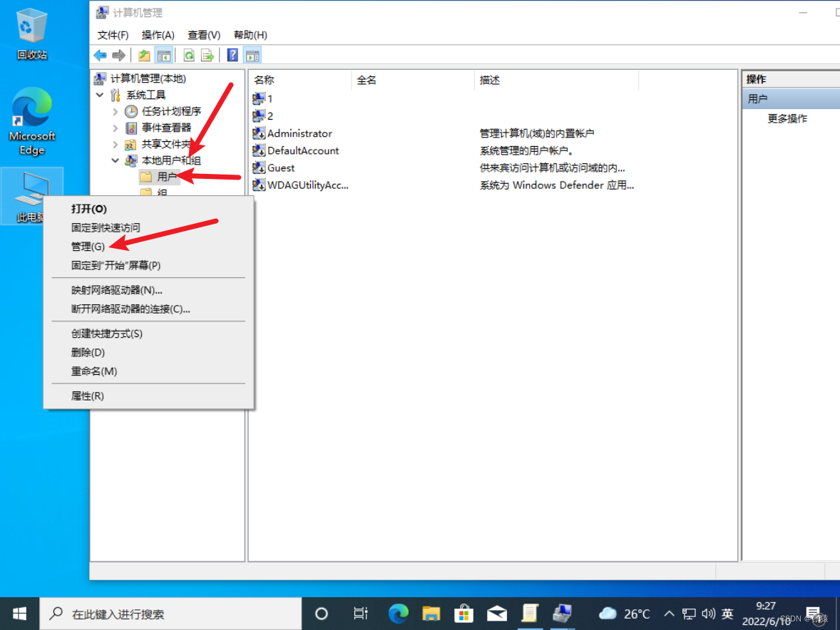Open File Explorer from the taskbar
This screenshot has height=630, width=840.
tap(431, 614)
